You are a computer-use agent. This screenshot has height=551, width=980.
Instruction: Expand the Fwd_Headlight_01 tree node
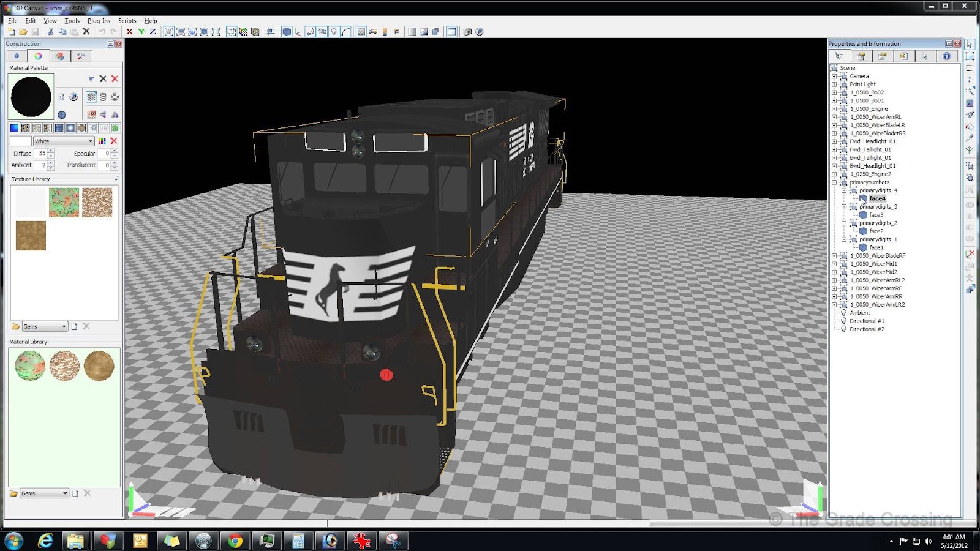tap(834, 141)
